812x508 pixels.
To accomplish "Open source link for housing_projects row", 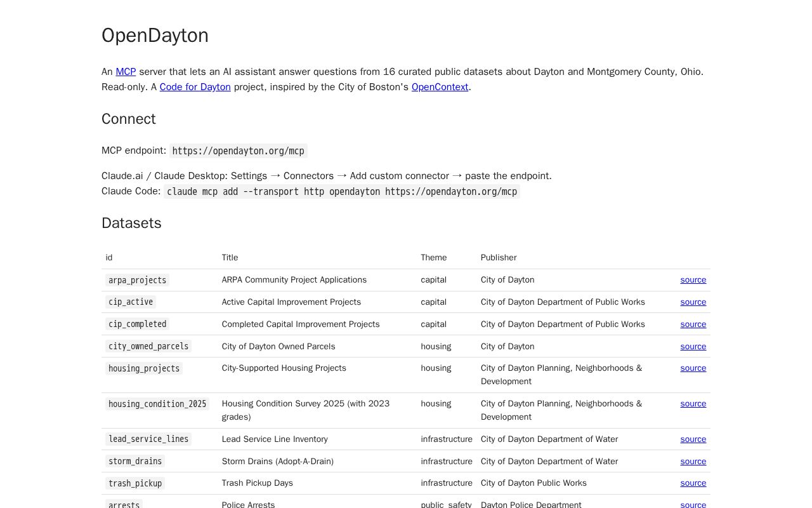I will click(x=693, y=368).
